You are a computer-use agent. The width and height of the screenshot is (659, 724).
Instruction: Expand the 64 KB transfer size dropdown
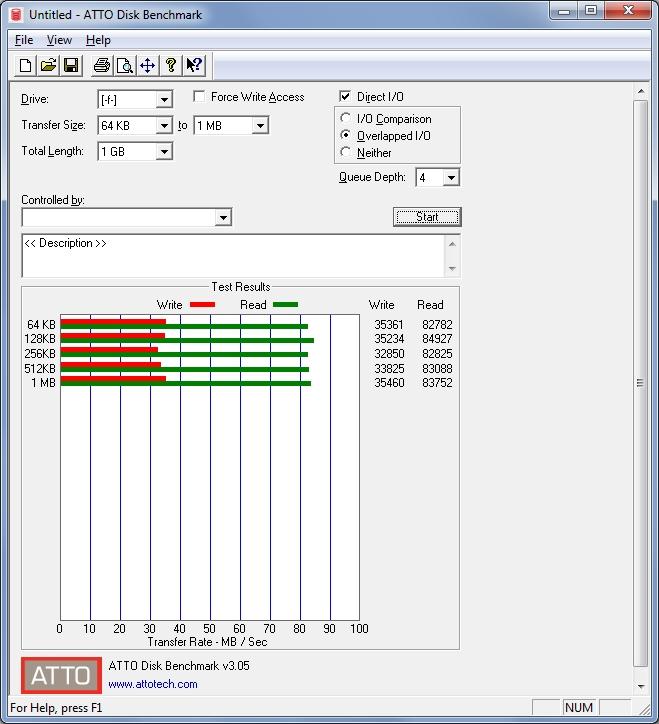tap(164, 126)
